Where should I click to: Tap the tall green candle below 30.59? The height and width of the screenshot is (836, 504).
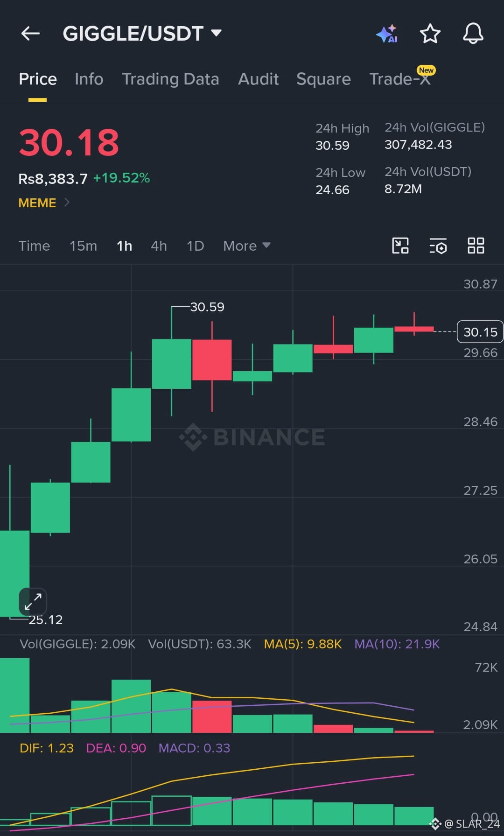pyautogui.click(x=172, y=364)
